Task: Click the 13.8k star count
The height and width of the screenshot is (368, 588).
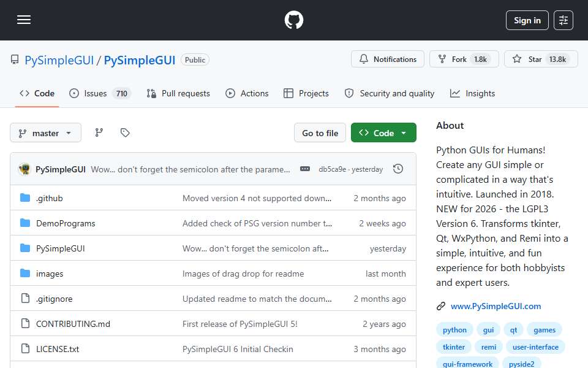Action: coord(557,59)
